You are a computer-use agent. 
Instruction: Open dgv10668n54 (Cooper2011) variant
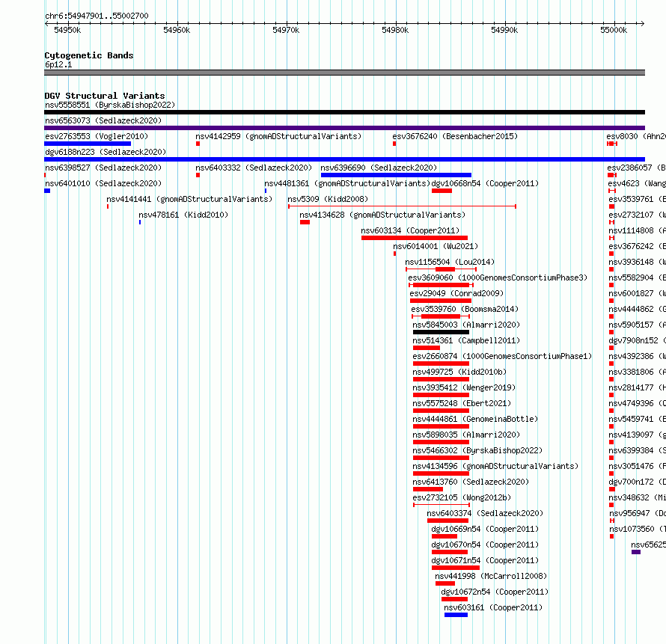coord(485,183)
